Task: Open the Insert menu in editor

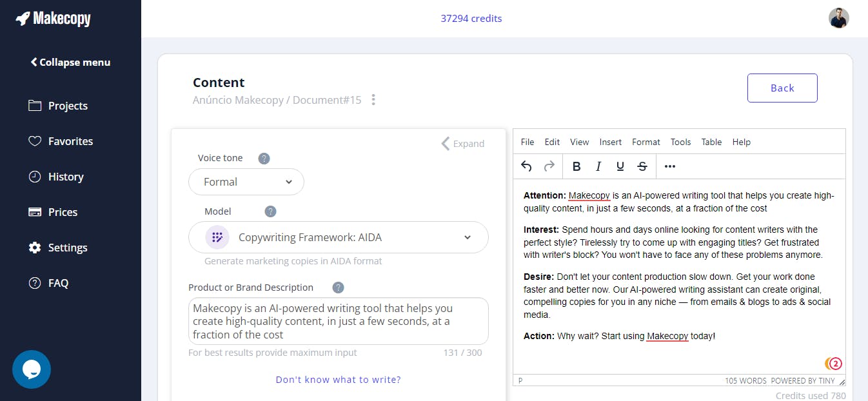Action: 610,142
